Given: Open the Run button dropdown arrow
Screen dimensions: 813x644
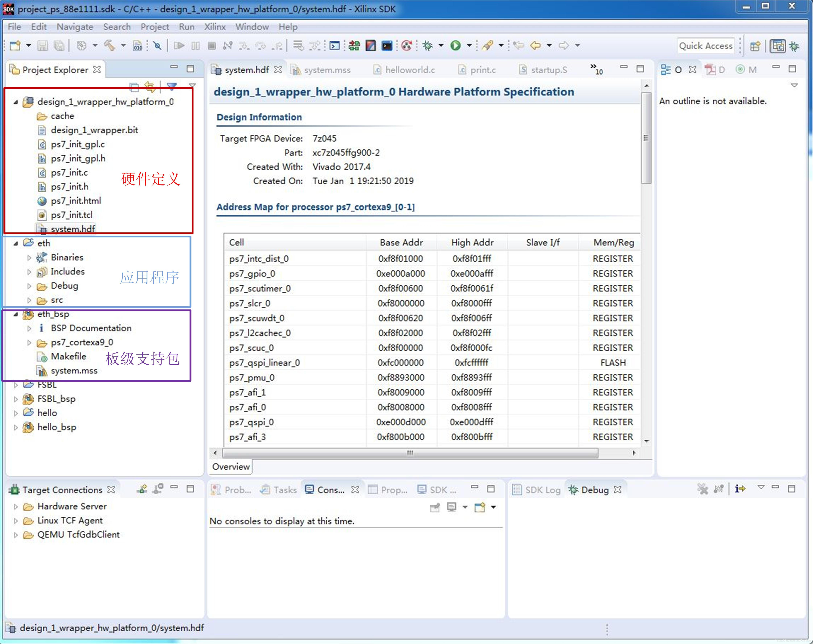Looking at the screenshot, I should tap(469, 46).
